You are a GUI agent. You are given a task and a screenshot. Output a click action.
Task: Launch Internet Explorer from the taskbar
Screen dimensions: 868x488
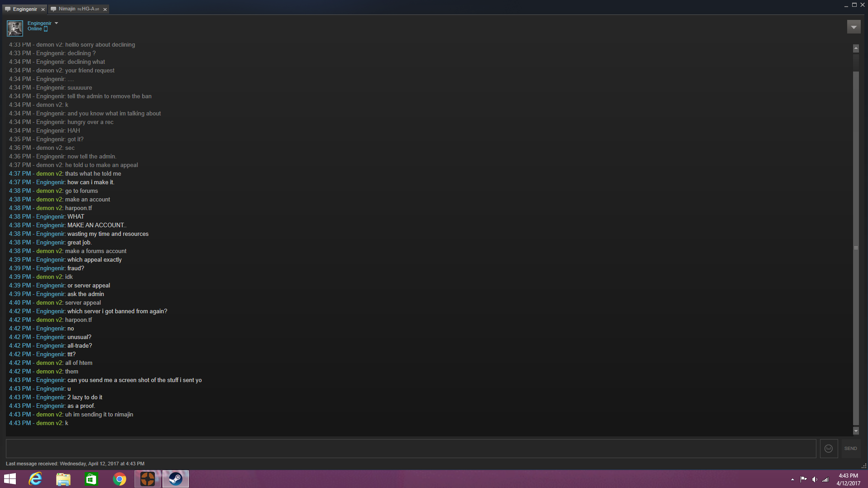pyautogui.click(x=35, y=479)
